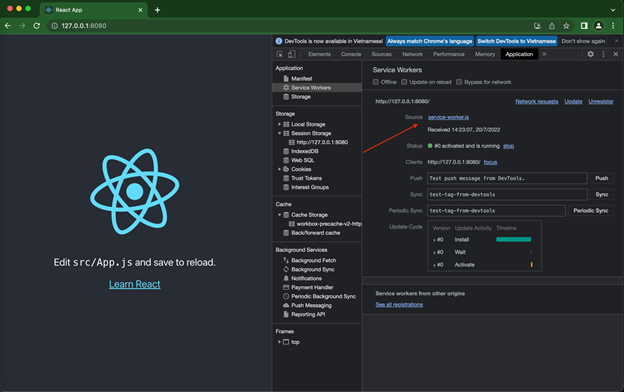Click Always match Chrome's language button

(429, 41)
